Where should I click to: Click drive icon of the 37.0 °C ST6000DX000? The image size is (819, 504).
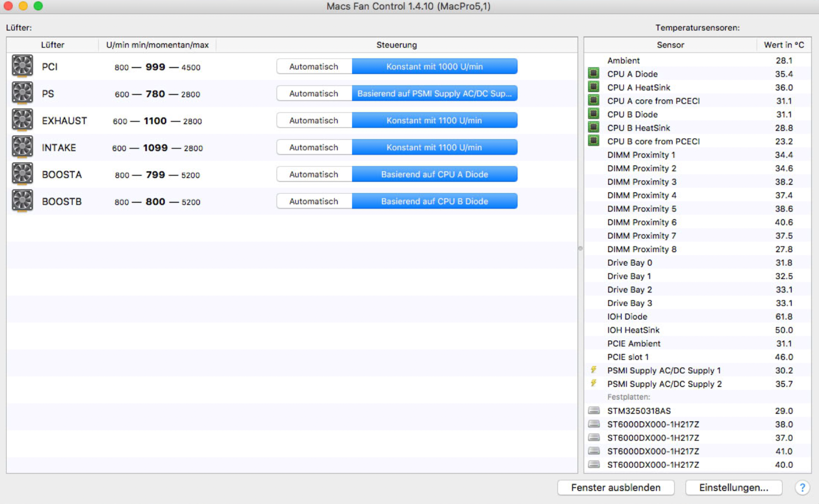point(594,438)
